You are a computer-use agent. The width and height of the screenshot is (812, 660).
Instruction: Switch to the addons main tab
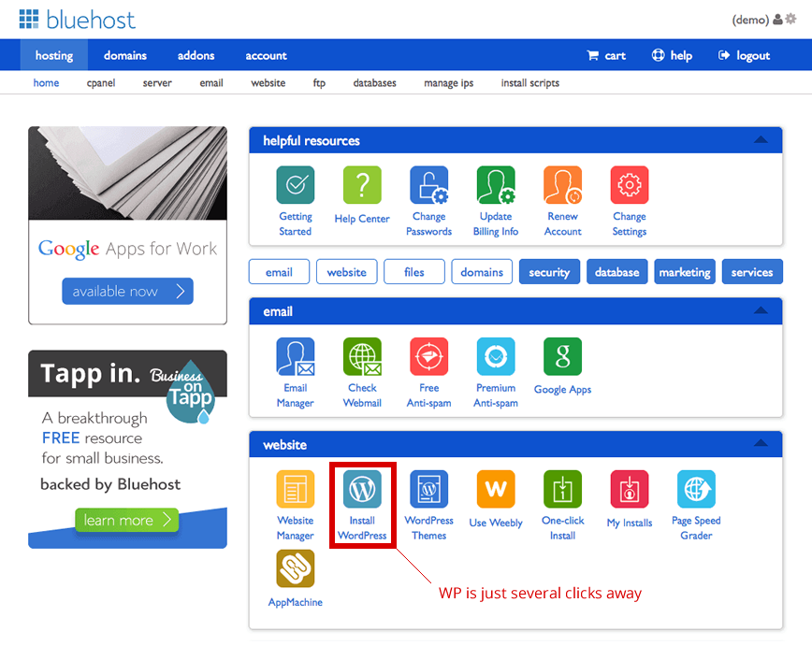pos(196,55)
